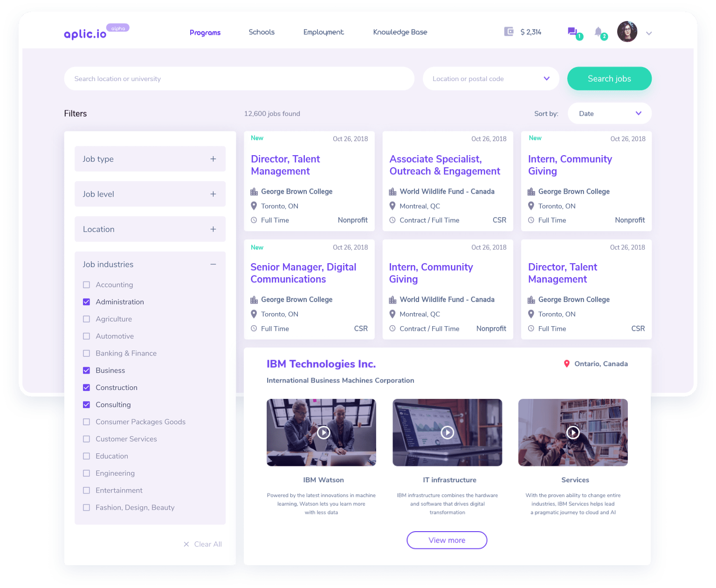Click location pin on Associate Specialist card

[x=392, y=206]
